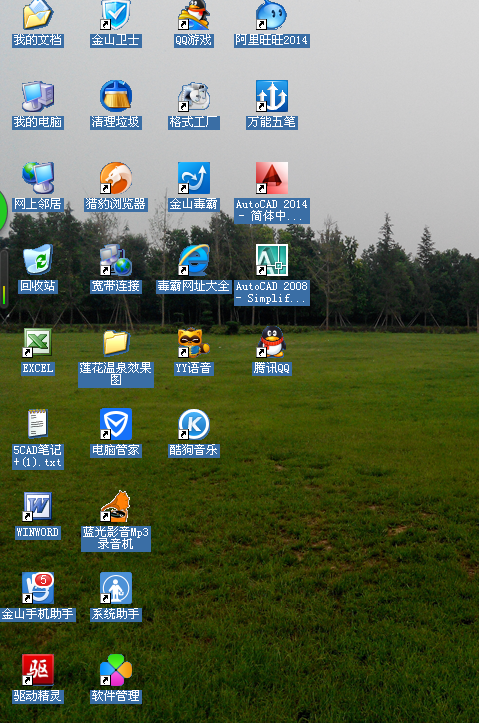Click the 酷狗音乐 icon
479x723 pixels.
point(194,424)
